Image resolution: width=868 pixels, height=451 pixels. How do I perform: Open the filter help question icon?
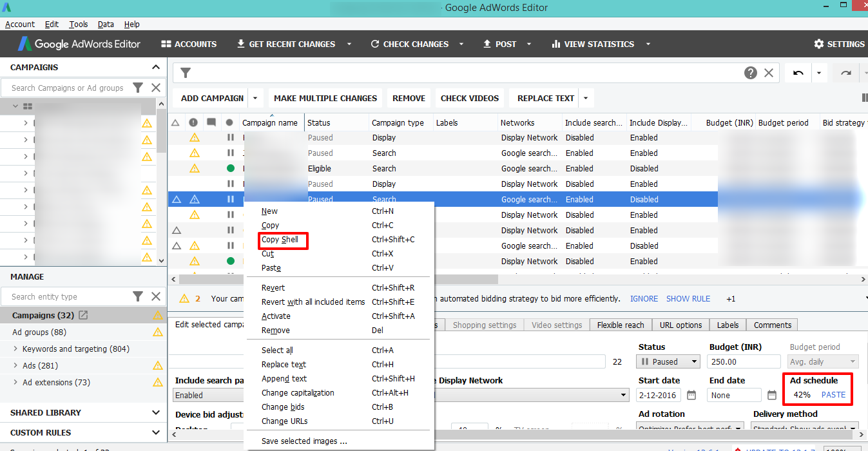pyautogui.click(x=751, y=73)
